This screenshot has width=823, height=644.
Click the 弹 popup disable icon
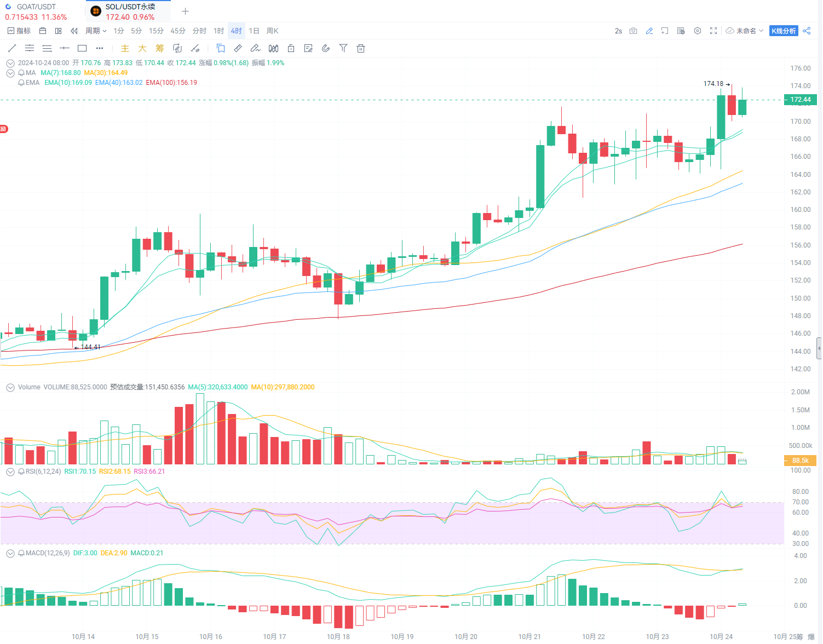681,31
